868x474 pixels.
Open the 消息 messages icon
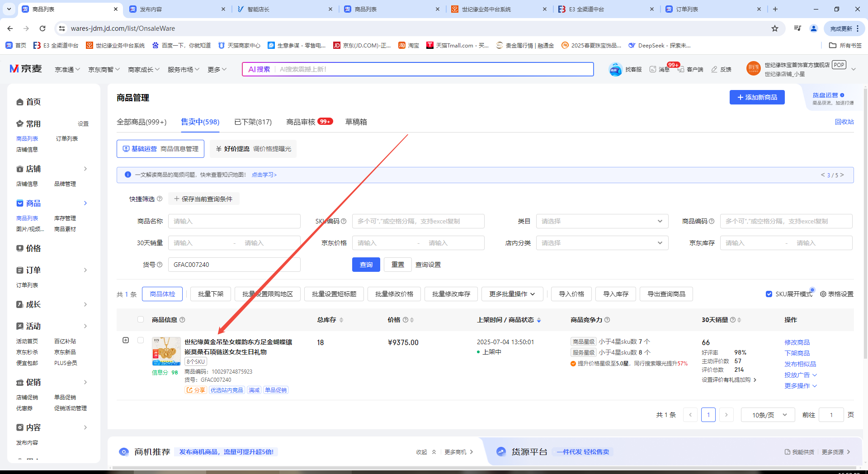pyautogui.click(x=653, y=69)
